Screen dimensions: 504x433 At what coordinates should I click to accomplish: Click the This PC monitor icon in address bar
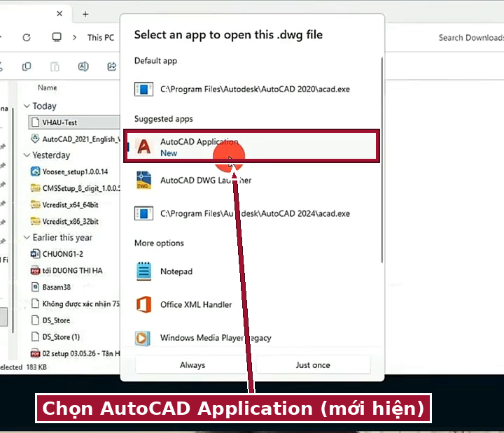(57, 37)
